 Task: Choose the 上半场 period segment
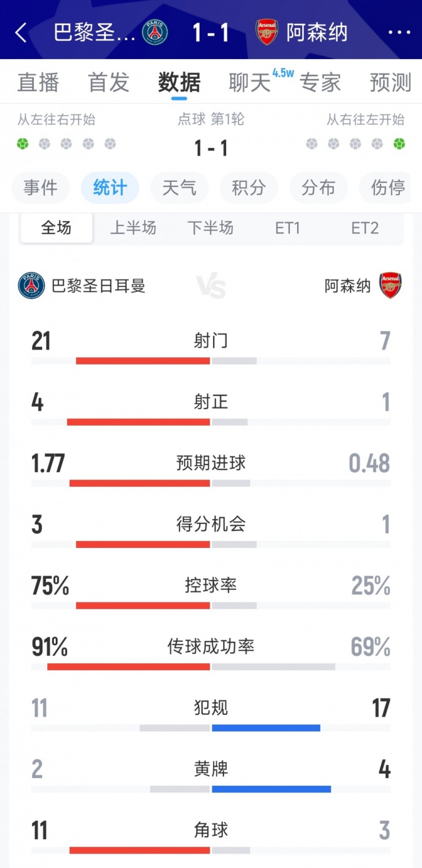(x=133, y=228)
